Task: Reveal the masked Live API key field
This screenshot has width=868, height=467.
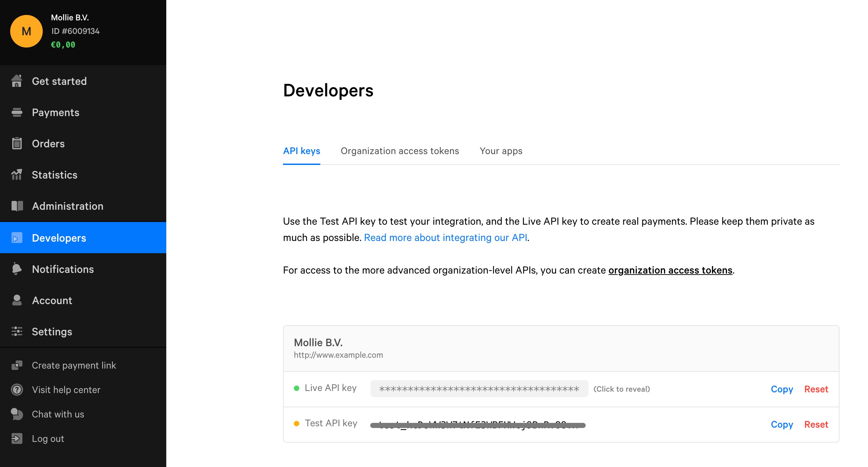Action: (x=479, y=389)
